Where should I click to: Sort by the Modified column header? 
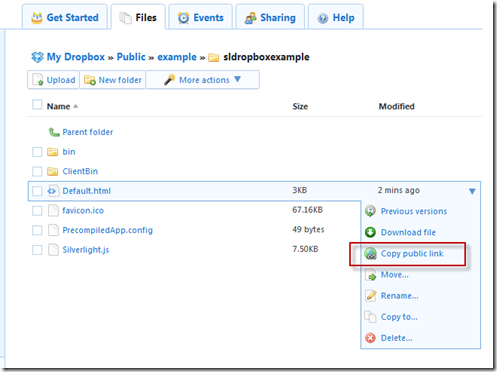coord(396,106)
